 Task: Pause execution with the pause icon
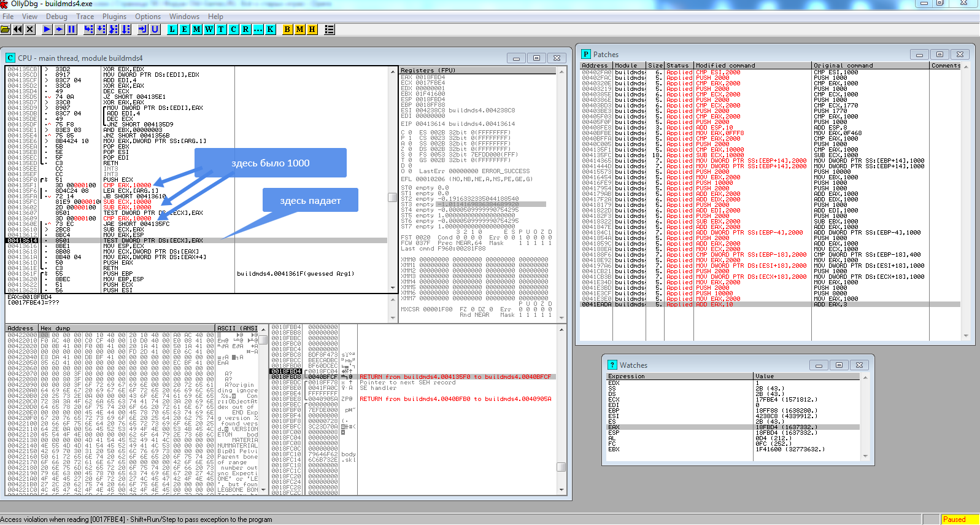72,29
